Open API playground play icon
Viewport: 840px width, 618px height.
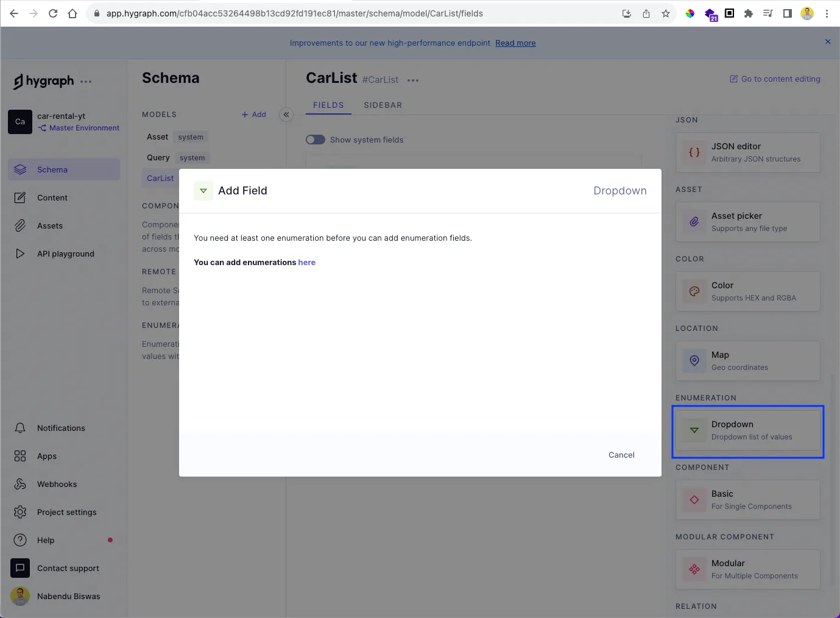point(20,254)
